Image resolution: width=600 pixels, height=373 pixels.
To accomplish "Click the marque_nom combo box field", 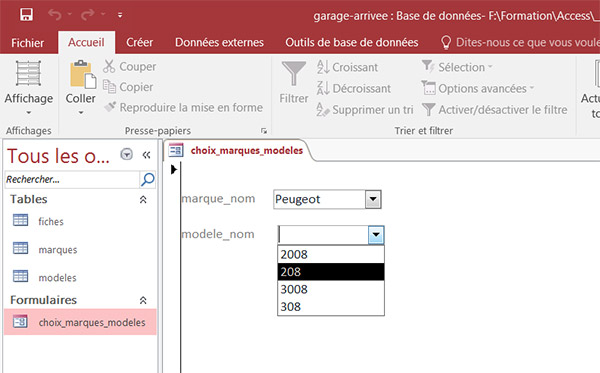I will click(320, 199).
